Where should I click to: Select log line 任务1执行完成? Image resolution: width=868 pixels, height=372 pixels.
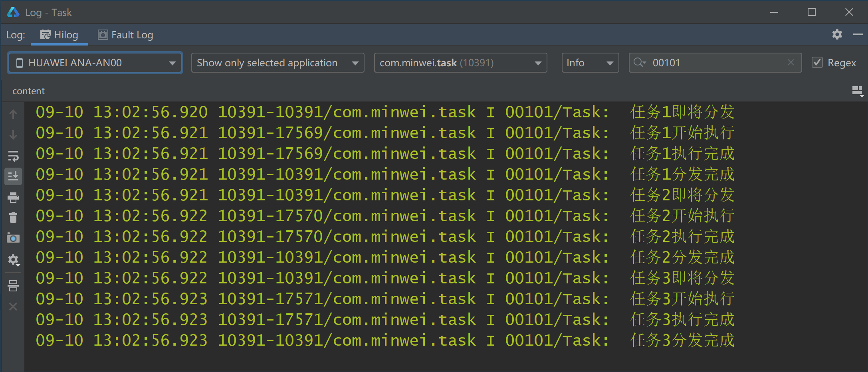(385, 154)
